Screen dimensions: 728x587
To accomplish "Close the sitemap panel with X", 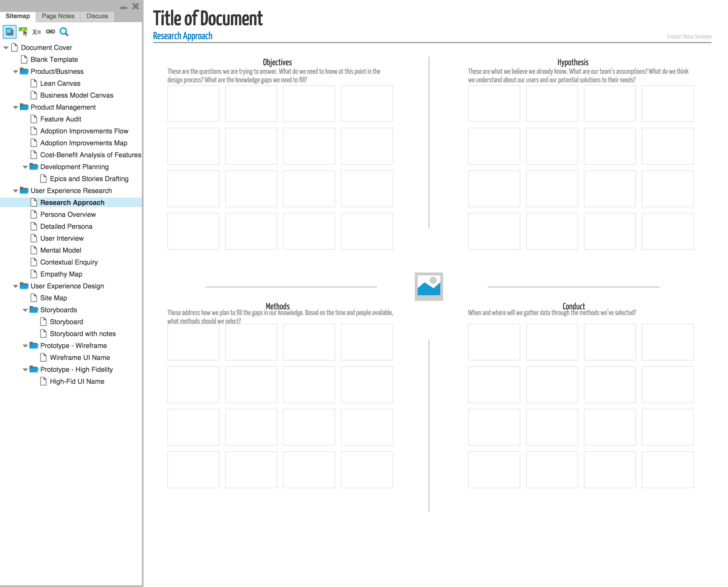I will [136, 6].
